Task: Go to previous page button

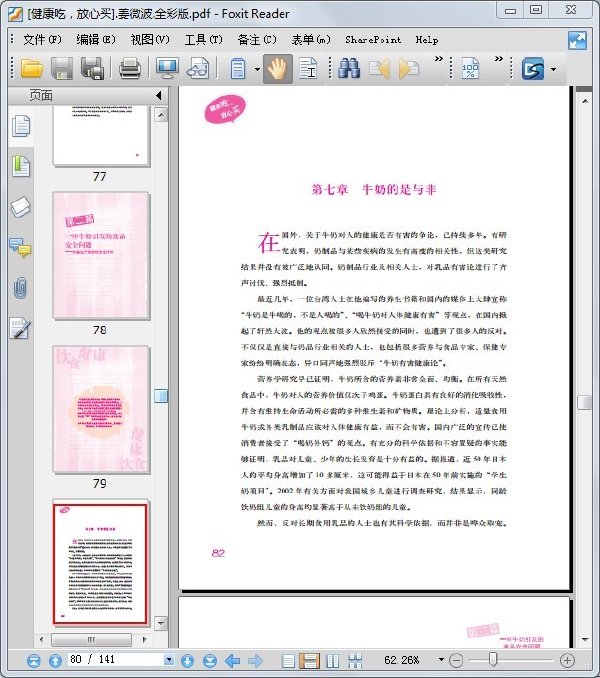Action: [55, 660]
